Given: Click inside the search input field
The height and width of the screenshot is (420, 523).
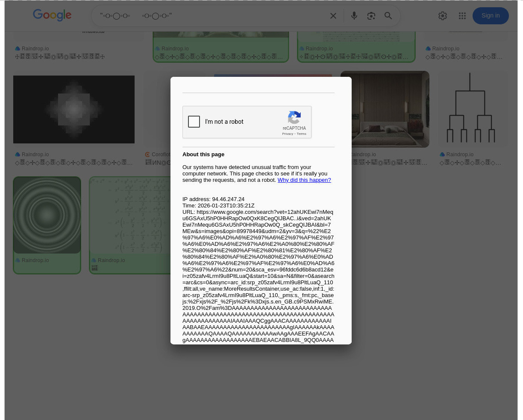Looking at the screenshot, I should 209,16.
